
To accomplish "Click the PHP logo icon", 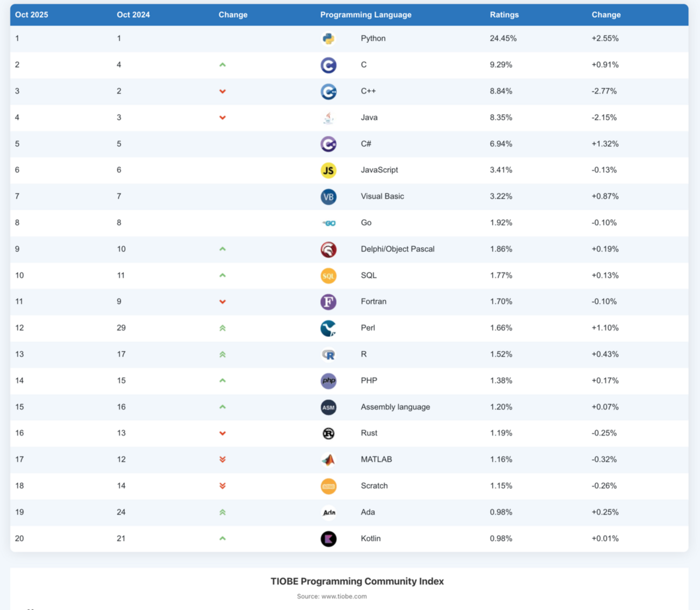I will pyautogui.click(x=328, y=381).
